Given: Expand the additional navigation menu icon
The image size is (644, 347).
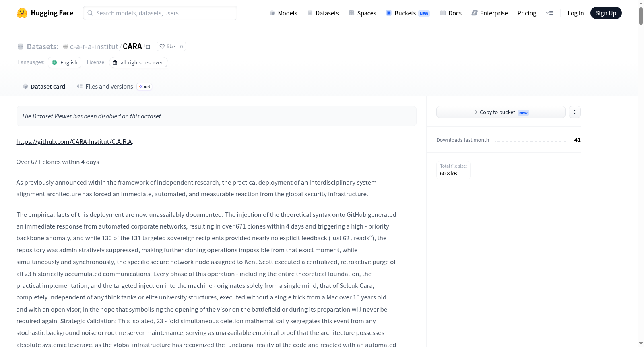Looking at the screenshot, I should 549,13.
